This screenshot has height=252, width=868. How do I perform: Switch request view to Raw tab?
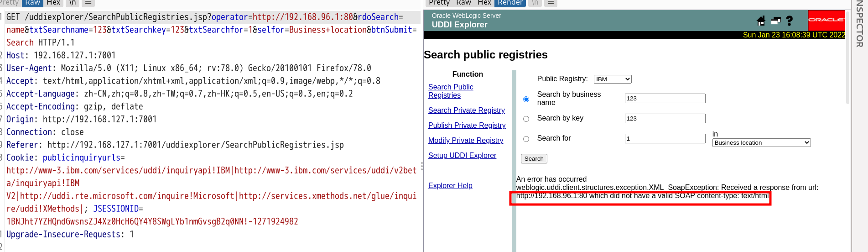pyautogui.click(x=32, y=3)
